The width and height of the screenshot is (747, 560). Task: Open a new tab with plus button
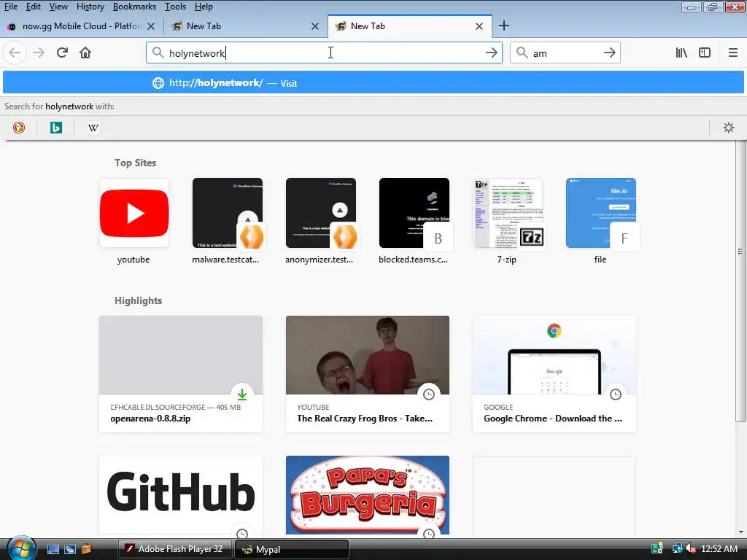[504, 26]
